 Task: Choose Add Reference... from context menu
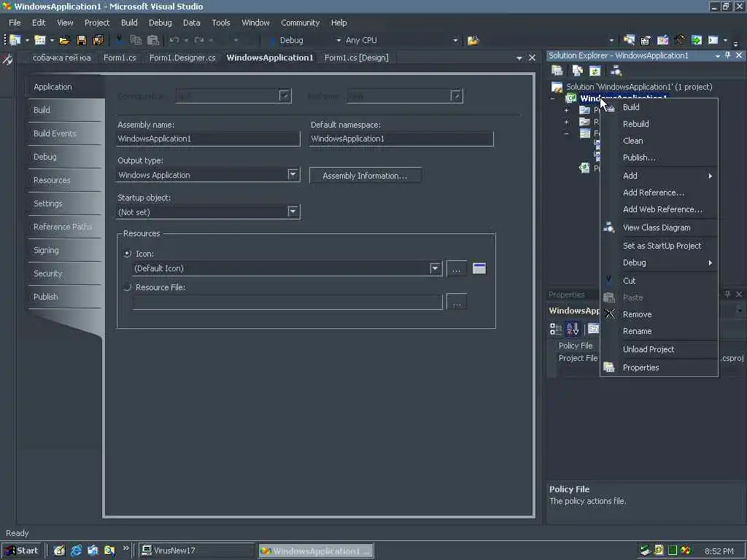[659, 192]
